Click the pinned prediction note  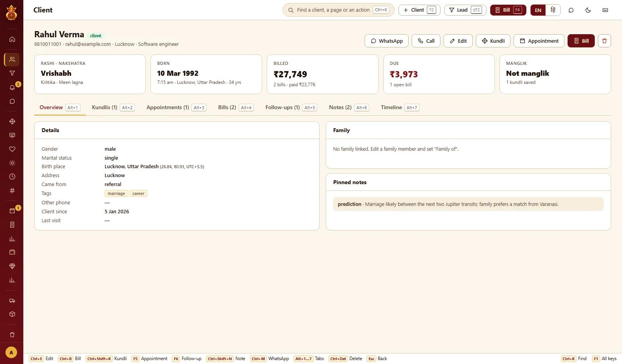pyautogui.click(x=468, y=204)
